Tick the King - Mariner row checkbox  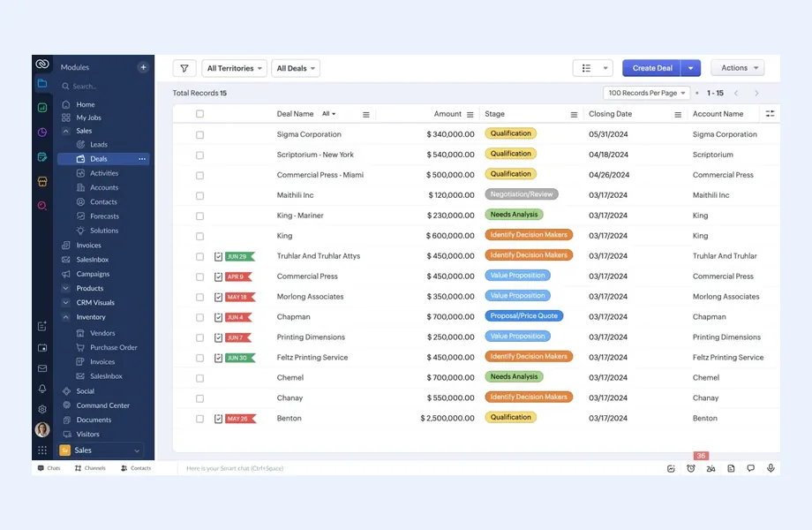199,216
